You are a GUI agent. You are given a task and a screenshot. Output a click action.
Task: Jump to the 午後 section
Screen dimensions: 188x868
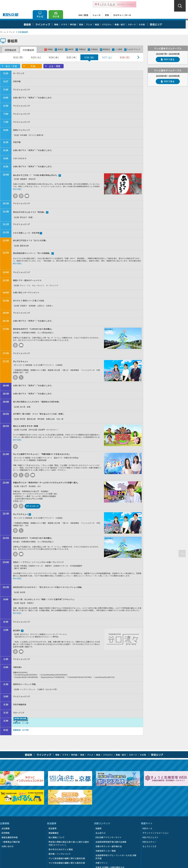point(32,66)
